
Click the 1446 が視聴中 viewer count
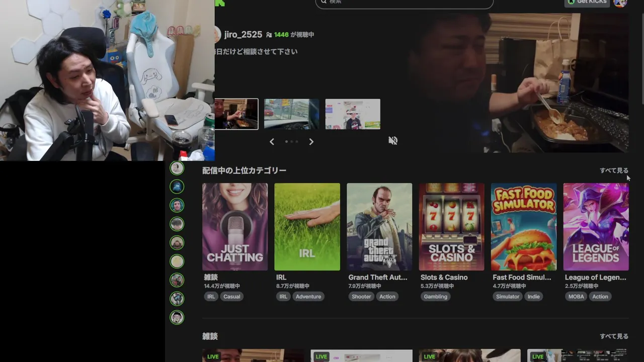[x=290, y=35]
